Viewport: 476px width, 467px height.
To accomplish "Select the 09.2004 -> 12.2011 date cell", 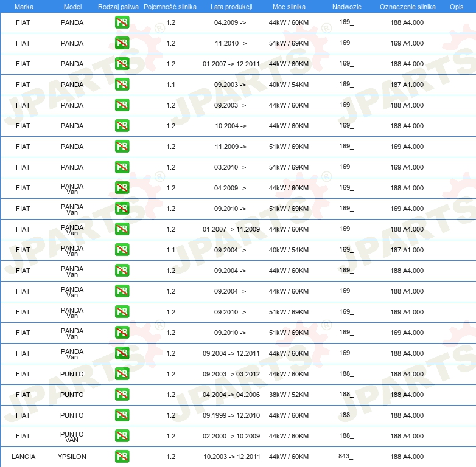I will 231,353.
